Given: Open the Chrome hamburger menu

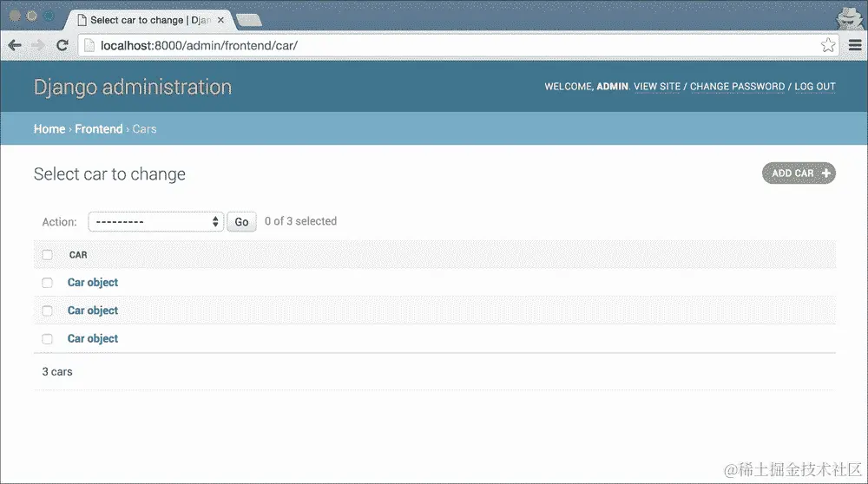Looking at the screenshot, I should (855, 45).
